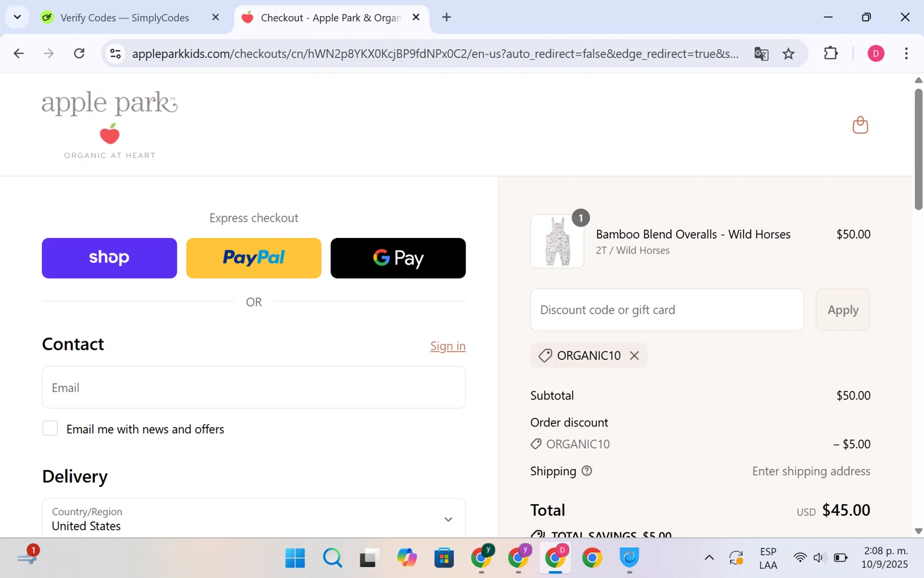Show hidden system tray icons

coord(709,558)
